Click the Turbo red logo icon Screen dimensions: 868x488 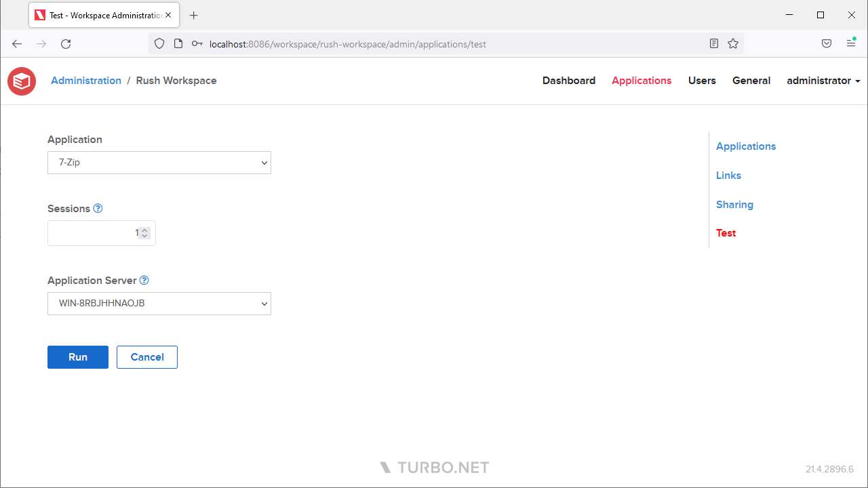click(22, 81)
